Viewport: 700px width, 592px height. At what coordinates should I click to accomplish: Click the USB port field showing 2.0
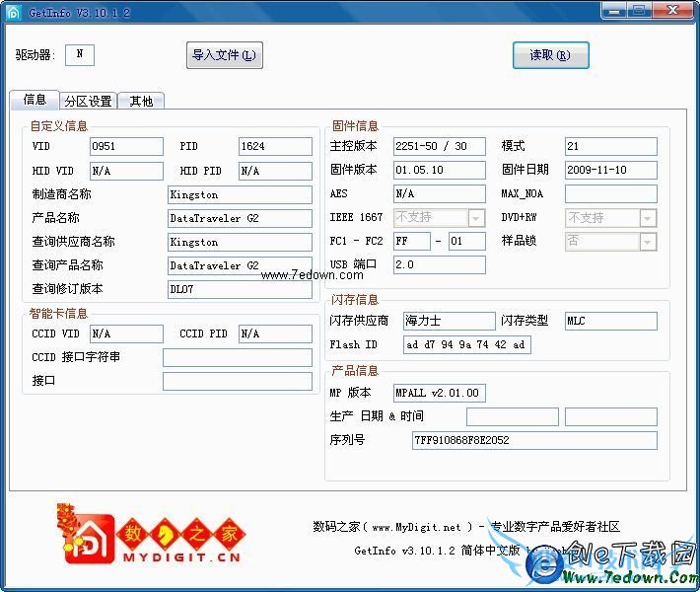(x=440, y=265)
